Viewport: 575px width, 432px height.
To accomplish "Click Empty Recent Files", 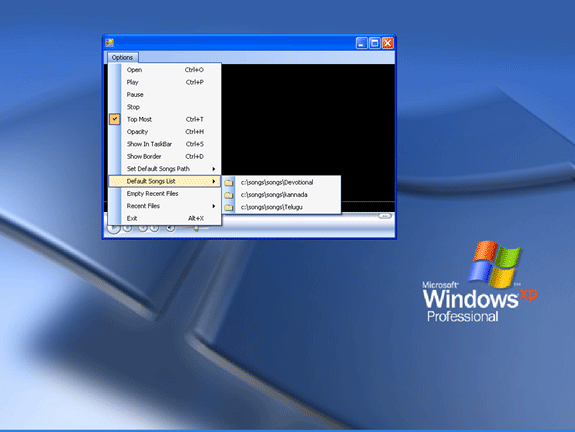I will coord(165,194).
